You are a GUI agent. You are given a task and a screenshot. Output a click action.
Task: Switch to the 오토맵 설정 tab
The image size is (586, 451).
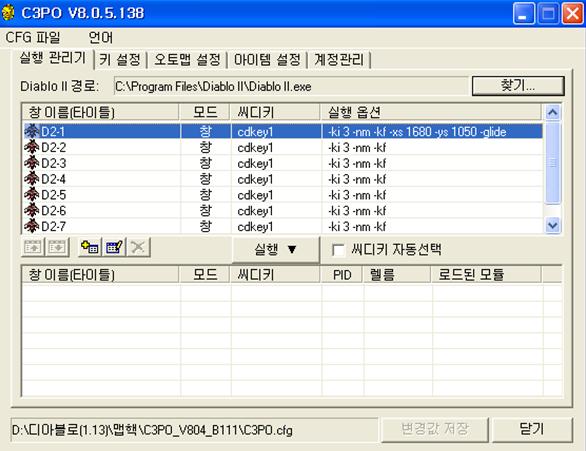pyautogui.click(x=187, y=59)
